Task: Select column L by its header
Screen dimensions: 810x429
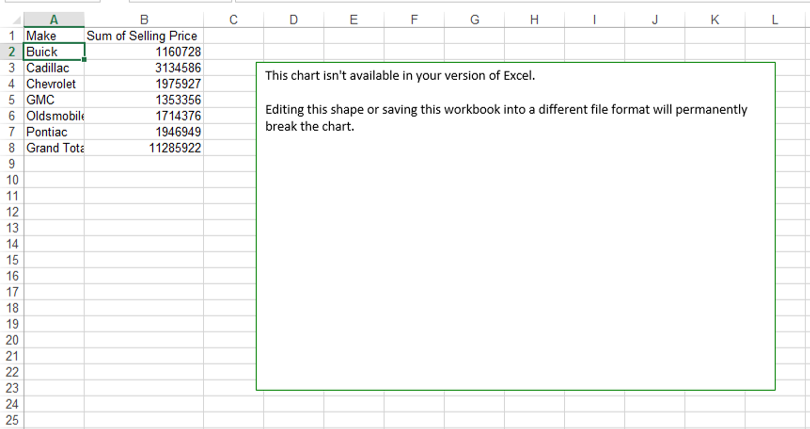Action: click(x=775, y=20)
